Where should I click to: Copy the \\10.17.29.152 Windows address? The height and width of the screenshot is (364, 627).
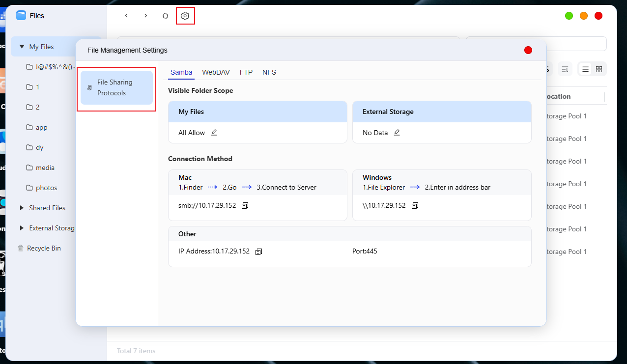point(415,206)
